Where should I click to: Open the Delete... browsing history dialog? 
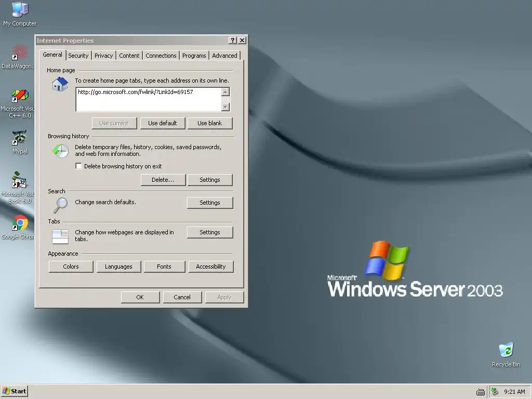coord(163,180)
